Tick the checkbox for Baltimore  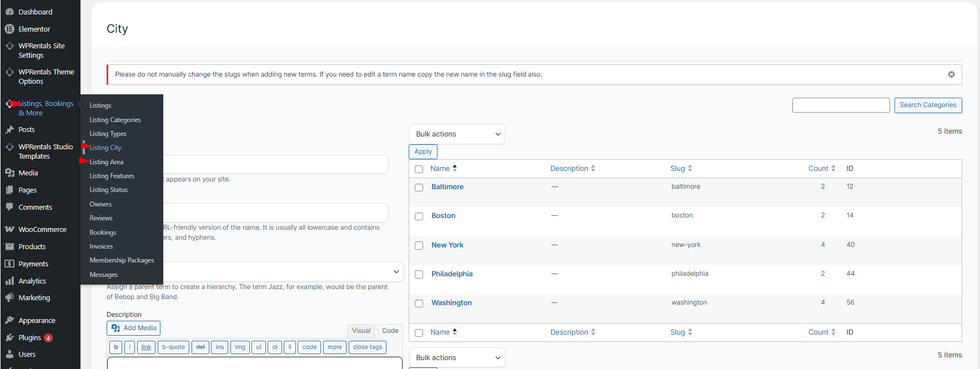point(419,188)
